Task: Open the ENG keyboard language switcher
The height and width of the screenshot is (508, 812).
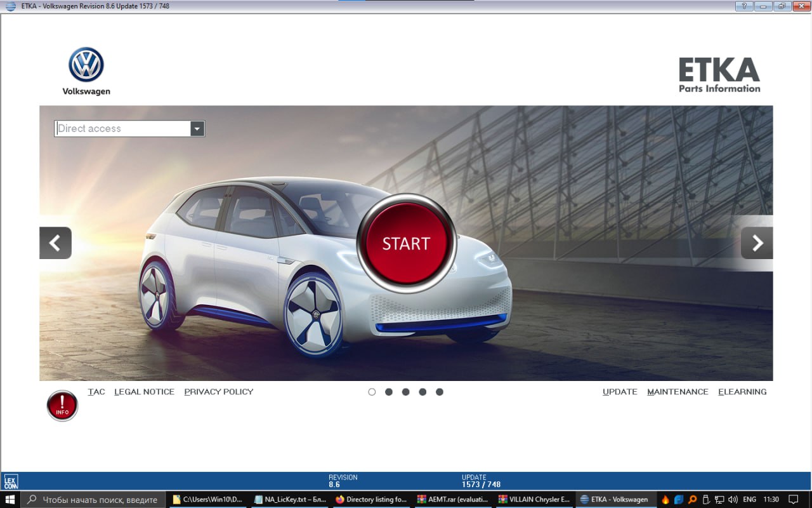Action: coord(750,499)
